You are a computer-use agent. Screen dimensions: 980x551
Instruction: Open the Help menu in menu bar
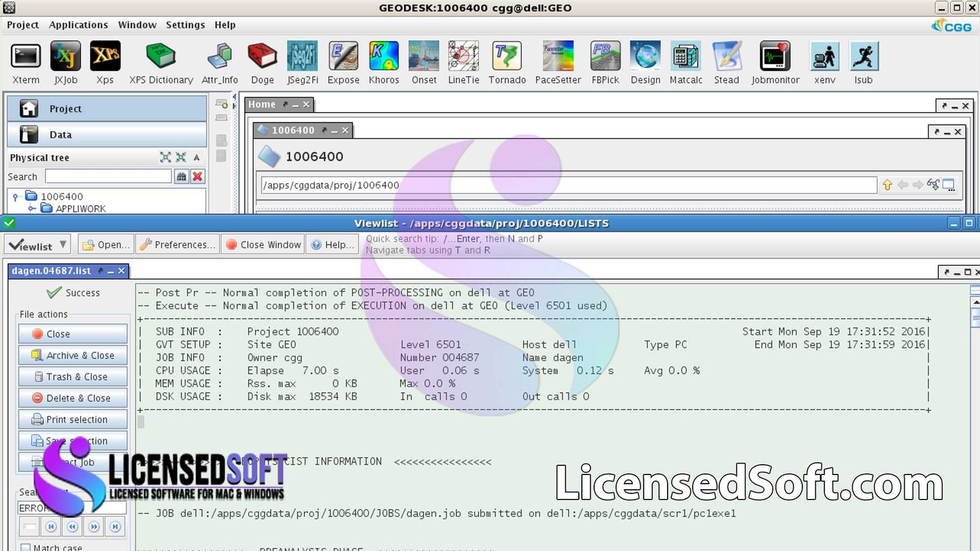click(x=225, y=25)
